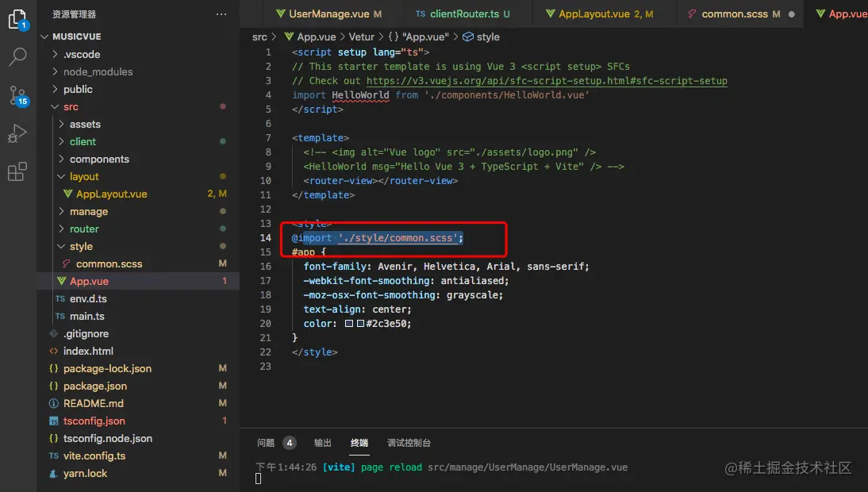Collapse the MUSICVUE root folder
This screenshot has width=868, height=492.
click(x=45, y=37)
